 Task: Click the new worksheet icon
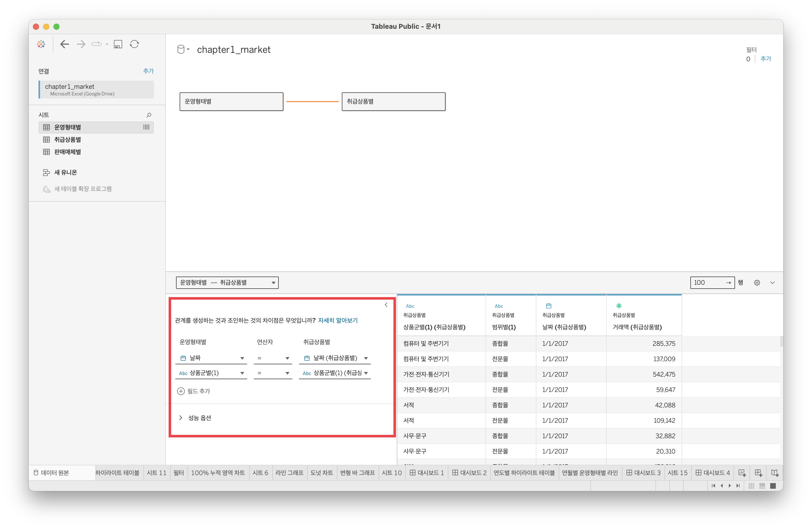pyautogui.click(x=742, y=473)
